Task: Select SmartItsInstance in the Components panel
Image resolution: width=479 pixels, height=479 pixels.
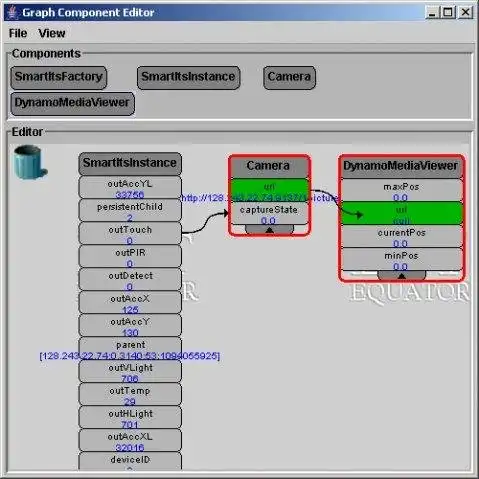Action: [188, 77]
